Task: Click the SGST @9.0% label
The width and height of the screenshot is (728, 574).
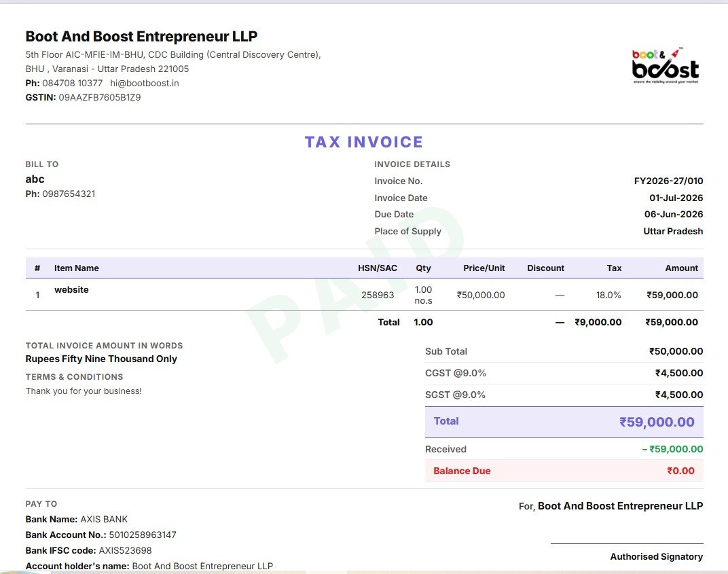Action: (x=455, y=395)
